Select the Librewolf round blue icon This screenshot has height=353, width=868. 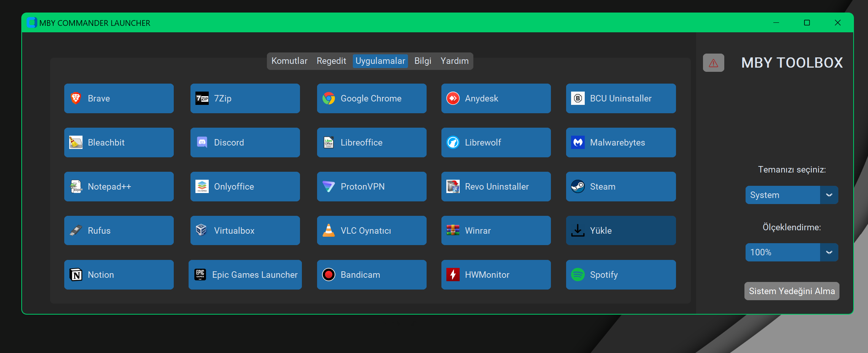pyautogui.click(x=453, y=142)
